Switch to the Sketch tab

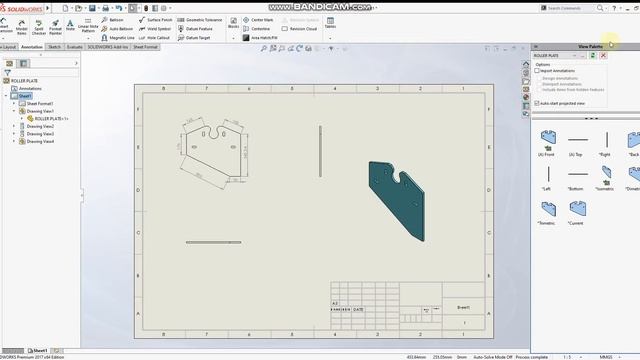(54, 47)
